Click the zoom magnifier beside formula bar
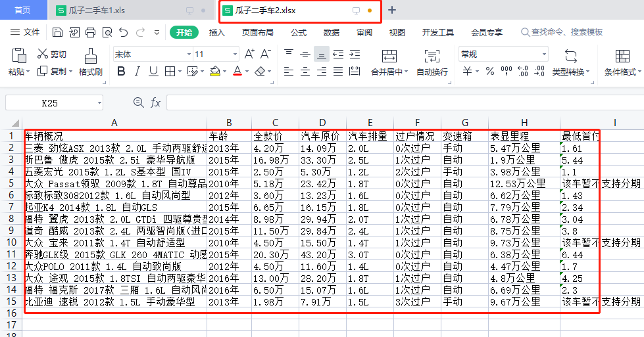The image size is (644, 337). point(139,102)
